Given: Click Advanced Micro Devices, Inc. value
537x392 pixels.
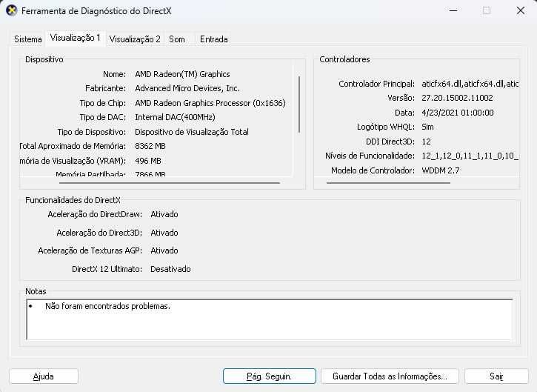Looking at the screenshot, I should [187, 88].
